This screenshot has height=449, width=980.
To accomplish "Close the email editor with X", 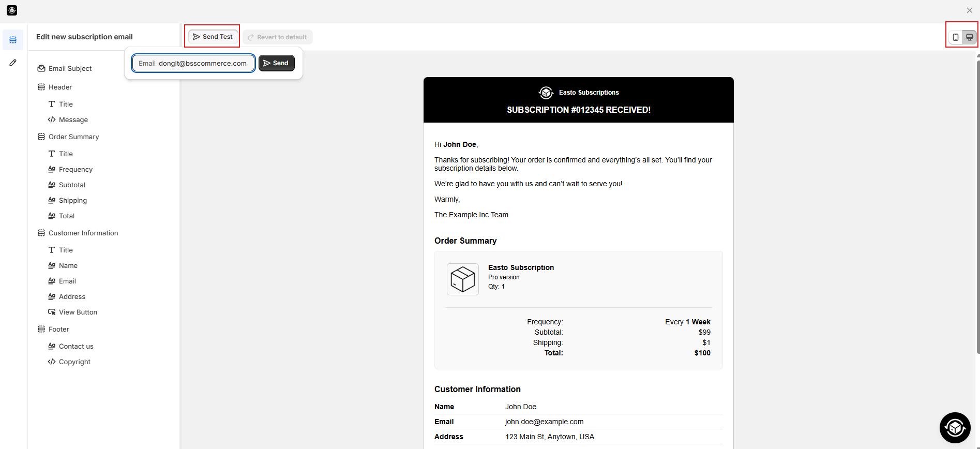I will 969,10.
